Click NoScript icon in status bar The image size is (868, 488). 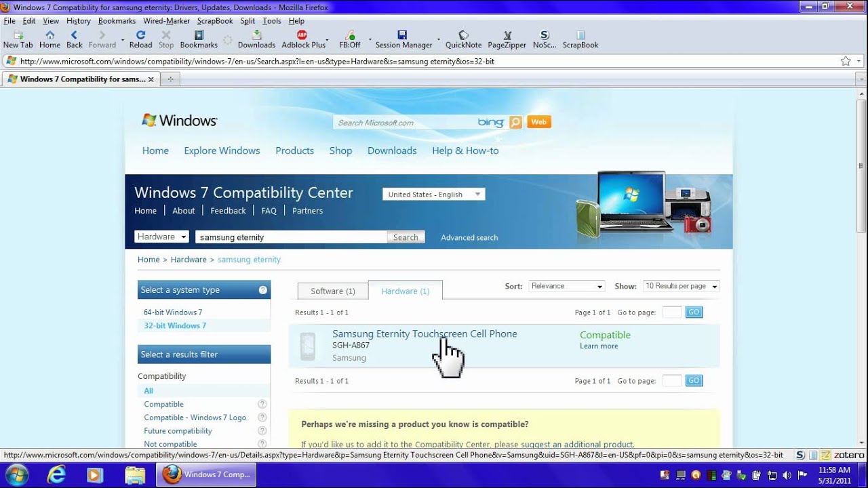pos(801,455)
